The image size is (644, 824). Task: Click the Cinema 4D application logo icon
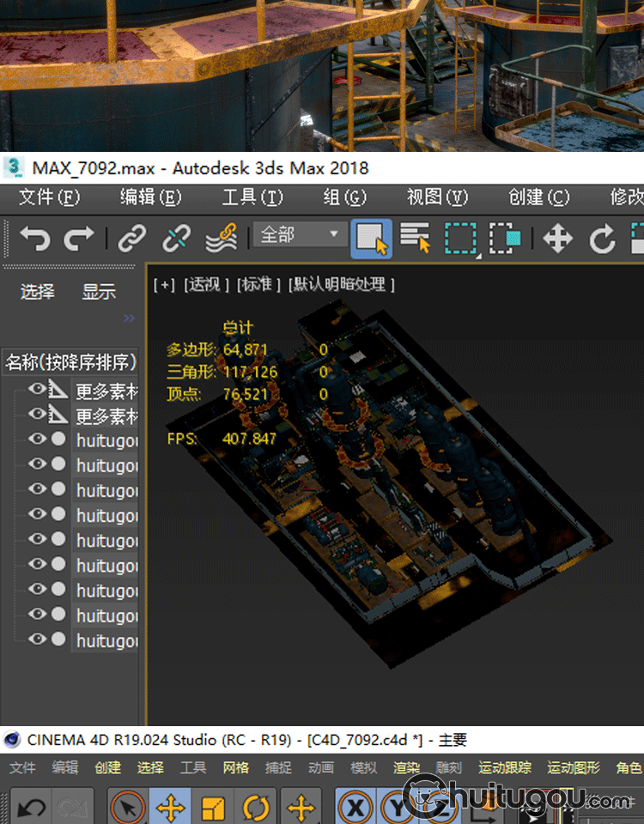[x=11, y=739]
